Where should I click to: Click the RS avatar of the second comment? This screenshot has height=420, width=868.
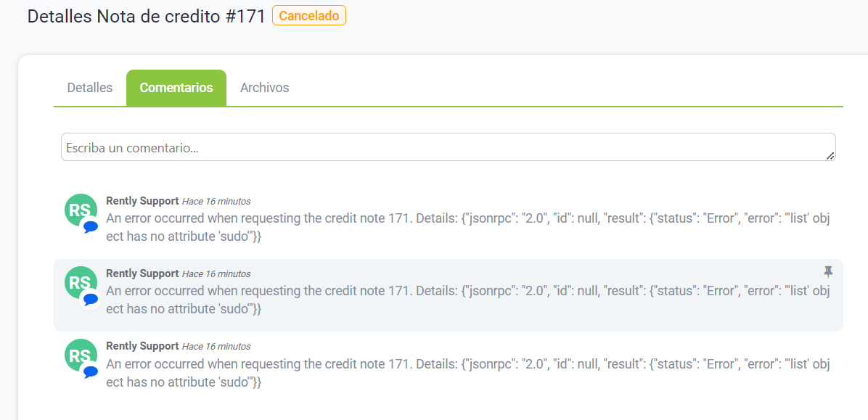click(x=80, y=282)
